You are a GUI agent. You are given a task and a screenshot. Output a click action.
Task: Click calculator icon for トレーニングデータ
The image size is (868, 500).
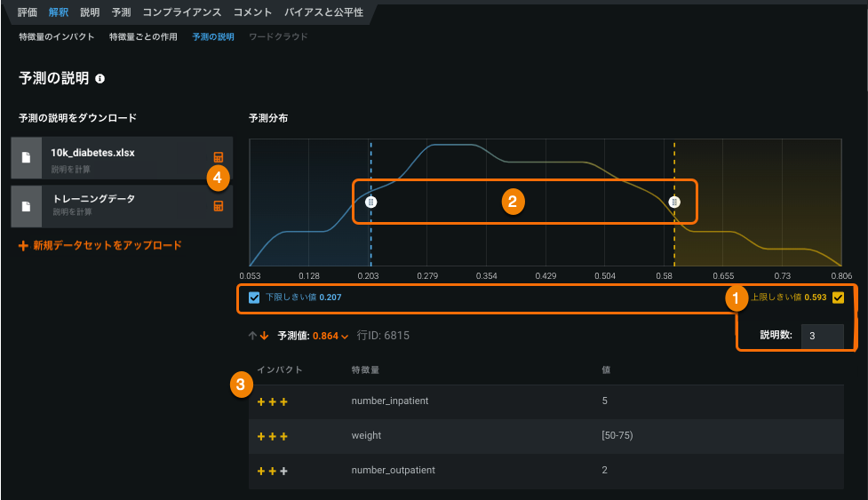(x=219, y=206)
